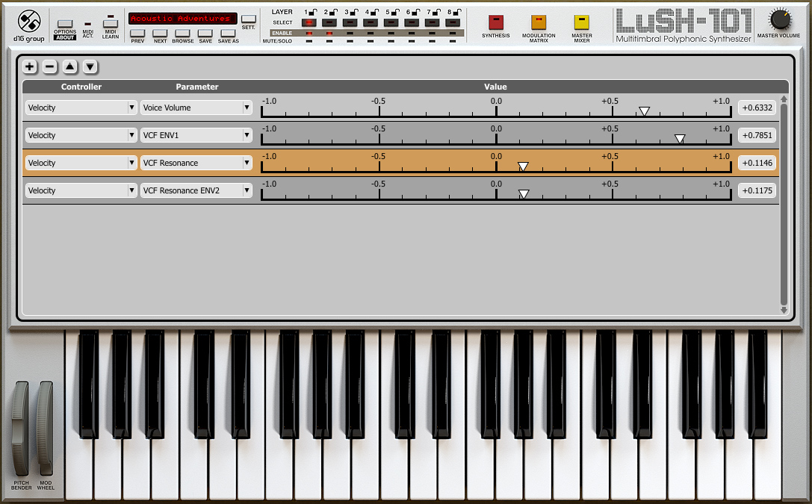The width and height of the screenshot is (812, 504).
Task: Open the VCF Resonance ENV2 parameter dropdown
Action: 196,190
